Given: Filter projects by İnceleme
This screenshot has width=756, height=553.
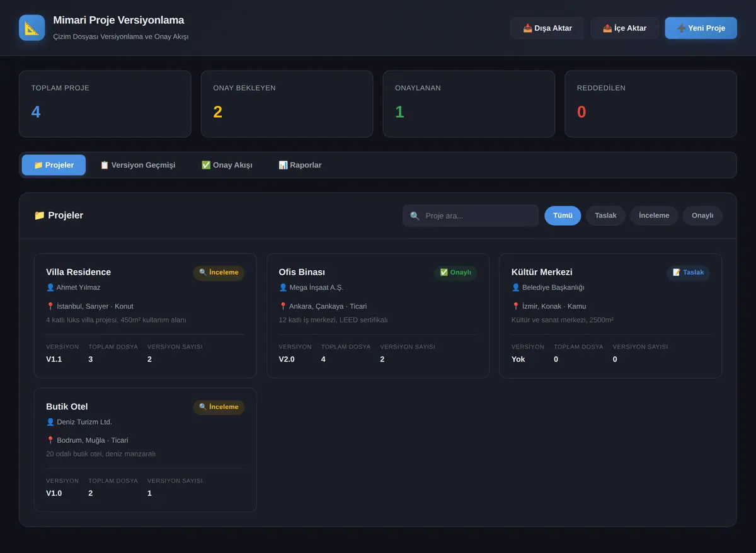Looking at the screenshot, I should [654, 215].
